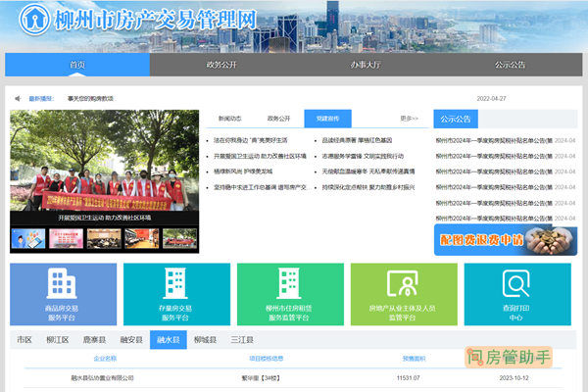Click the 企业名称 column header
Image resolution: width=588 pixels, height=392 pixels.
[x=105, y=359]
